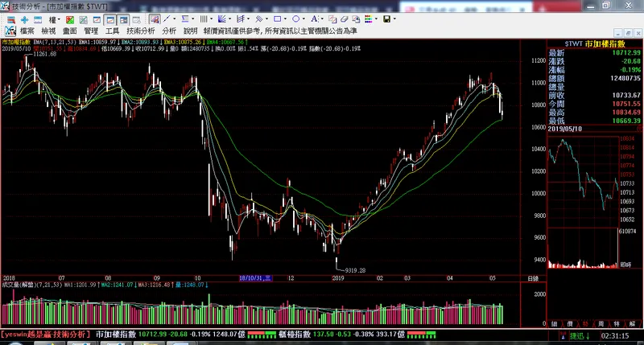Click the copy drawing objects icon
Screen dimensions: 644x345
[x=332, y=18]
